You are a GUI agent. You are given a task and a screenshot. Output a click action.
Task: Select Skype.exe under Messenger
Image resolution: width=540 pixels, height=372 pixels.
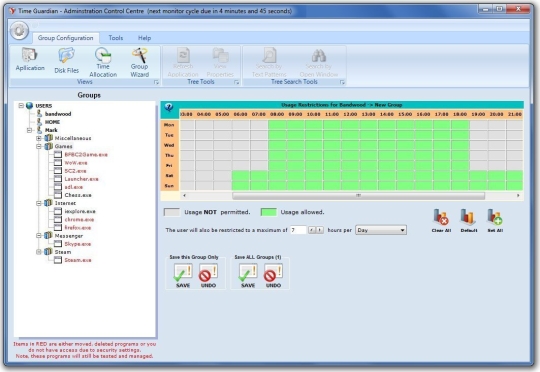click(x=78, y=244)
